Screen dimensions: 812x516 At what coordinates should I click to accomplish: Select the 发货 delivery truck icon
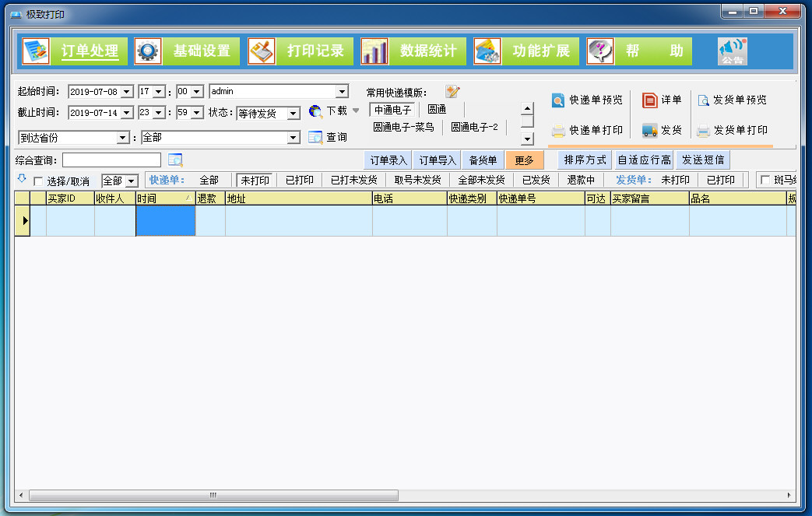tap(649, 131)
